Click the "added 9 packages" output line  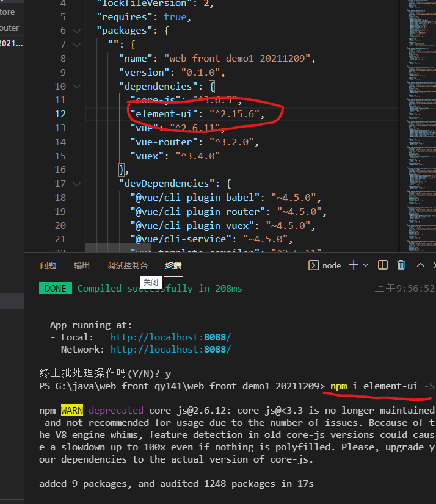(x=176, y=484)
